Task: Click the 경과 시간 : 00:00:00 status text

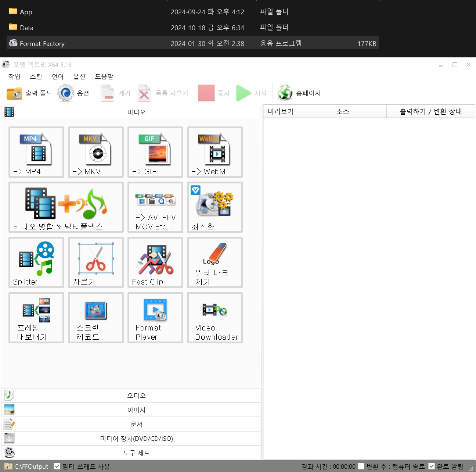Action: (328, 466)
